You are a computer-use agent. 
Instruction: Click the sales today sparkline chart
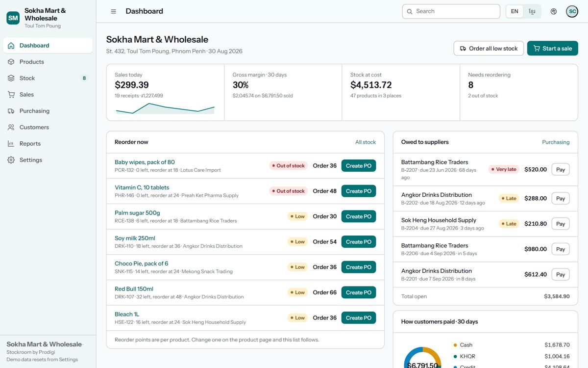click(x=165, y=108)
